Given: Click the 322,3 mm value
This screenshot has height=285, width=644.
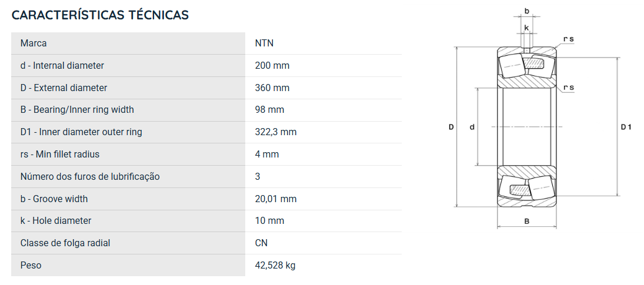Looking at the screenshot, I should pos(276,132).
